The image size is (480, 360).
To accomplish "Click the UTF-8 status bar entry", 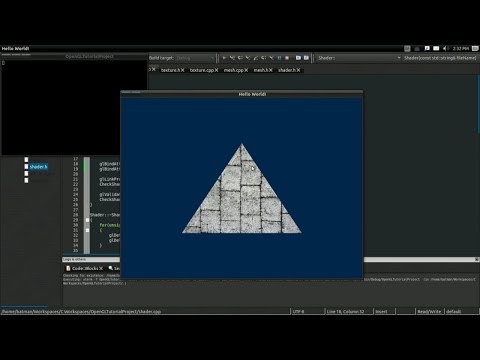I will coord(299,311).
